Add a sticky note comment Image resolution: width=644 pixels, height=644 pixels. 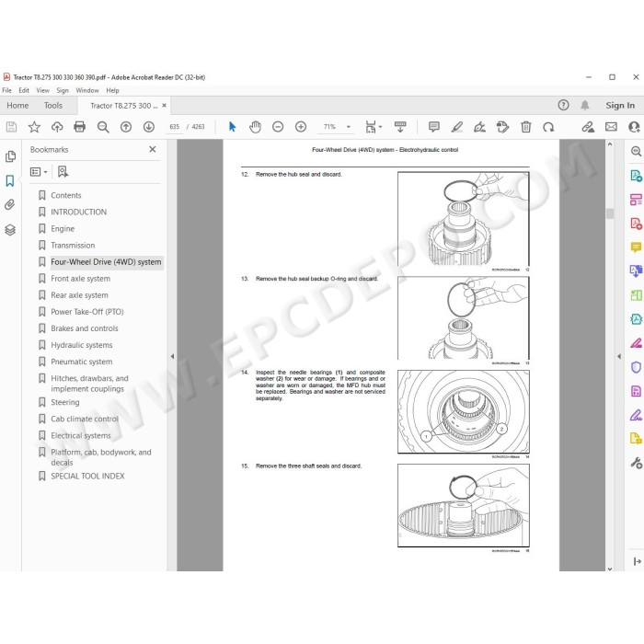[433, 127]
